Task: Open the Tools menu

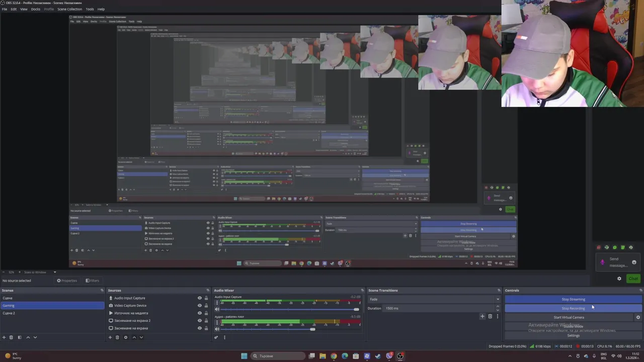Action: (x=90, y=9)
